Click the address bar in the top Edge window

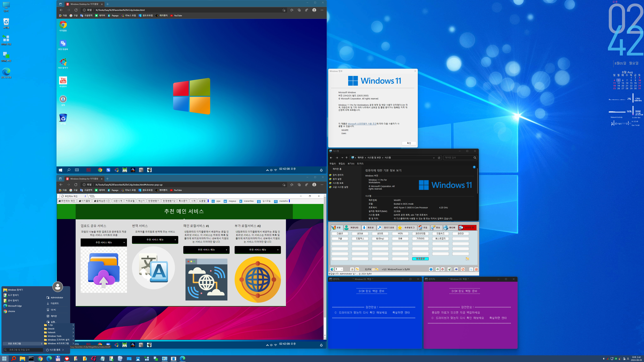pos(184,10)
